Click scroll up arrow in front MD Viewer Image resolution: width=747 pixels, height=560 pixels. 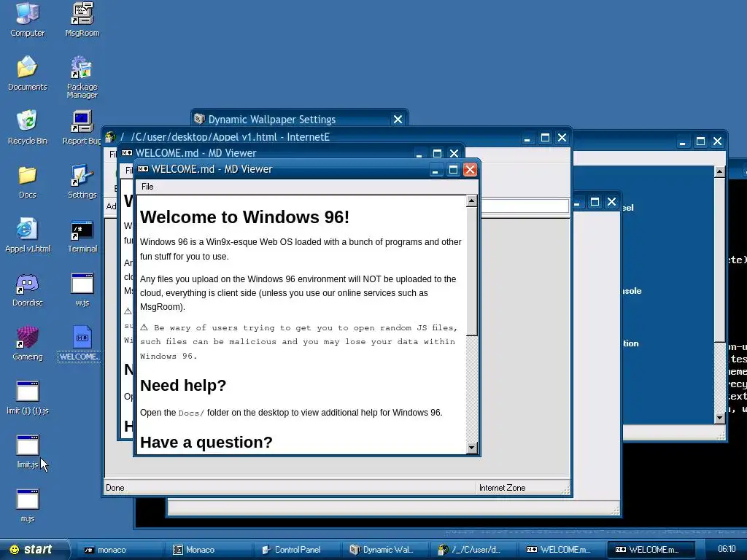click(471, 201)
